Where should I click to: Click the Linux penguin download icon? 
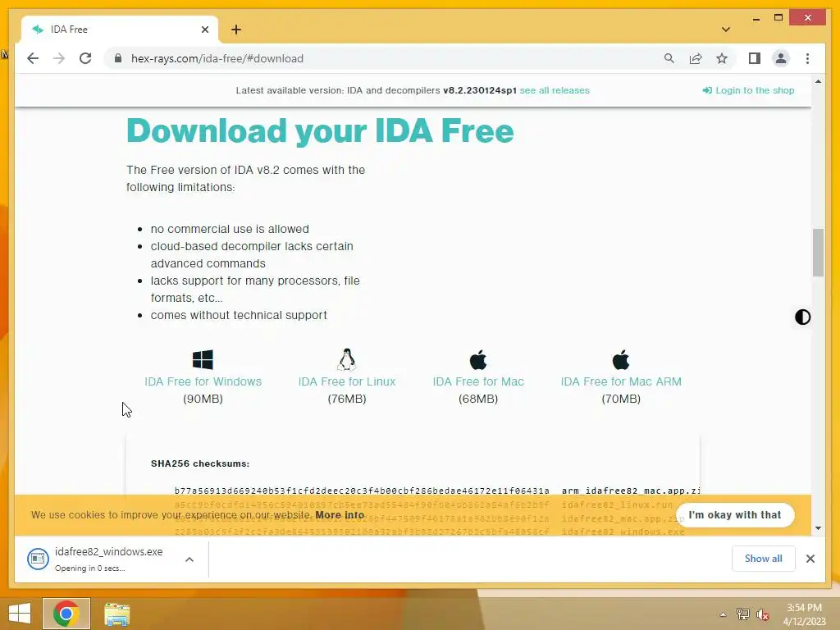pyautogui.click(x=347, y=359)
